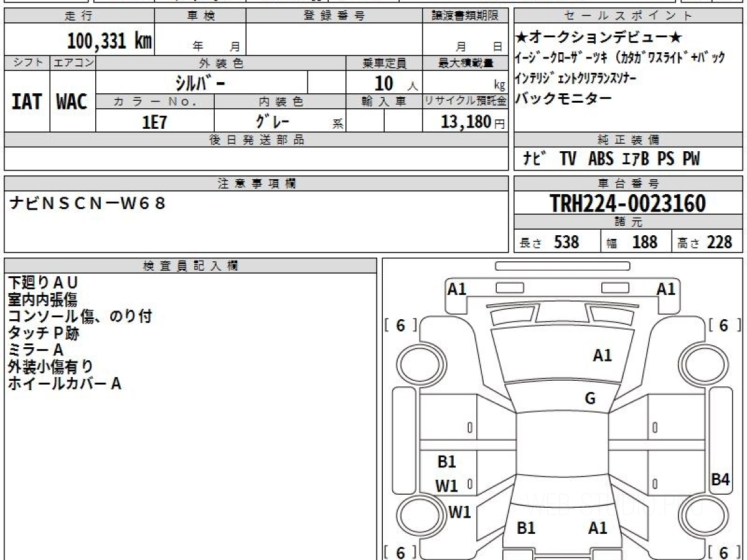The width and height of the screenshot is (747, 560).
Task: Select inspector note タッチP跡
Action: 44,334
